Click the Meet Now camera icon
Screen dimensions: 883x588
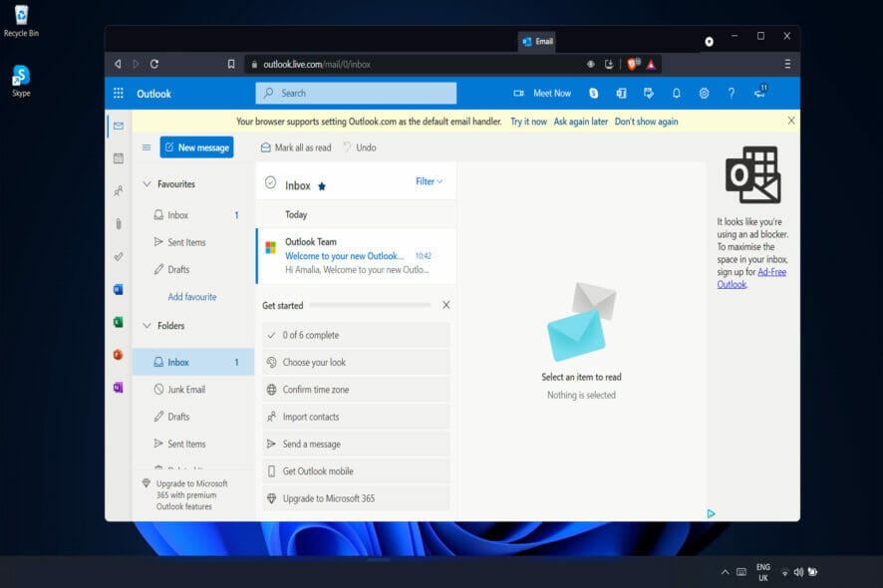(518, 94)
